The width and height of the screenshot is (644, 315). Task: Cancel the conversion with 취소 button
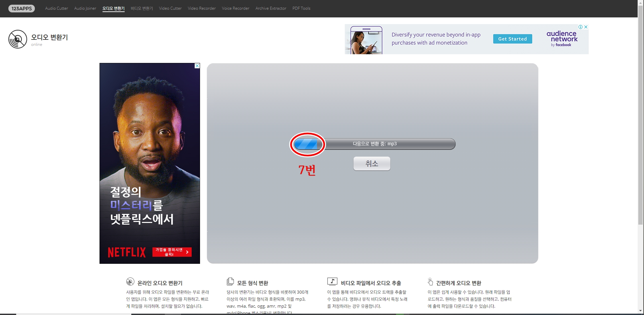(372, 164)
